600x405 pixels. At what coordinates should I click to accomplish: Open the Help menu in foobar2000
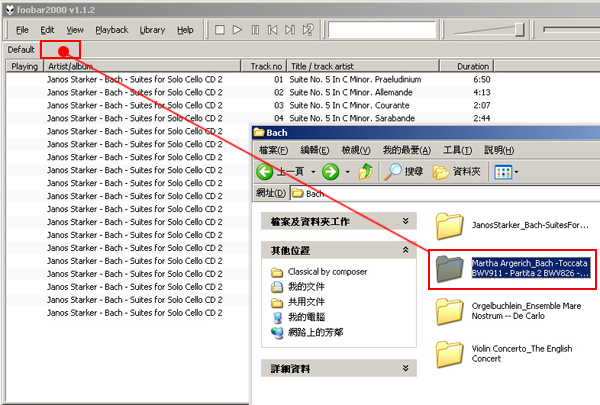(185, 30)
